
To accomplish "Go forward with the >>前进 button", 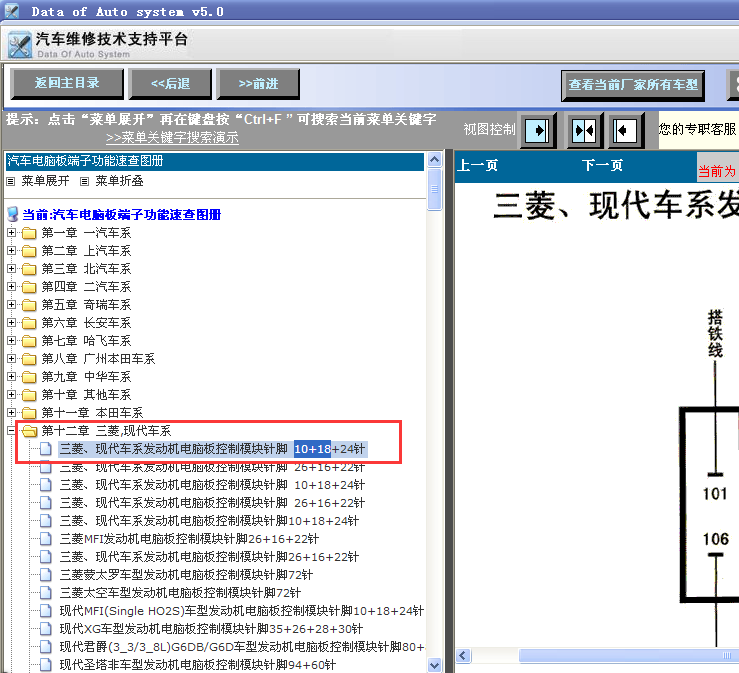I will [258, 84].
